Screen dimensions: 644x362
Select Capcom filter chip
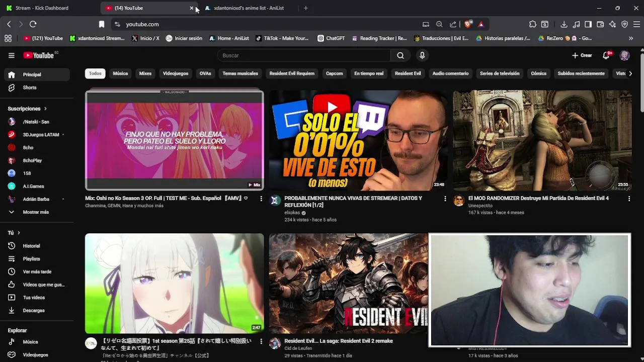click(x=334, y=73)
